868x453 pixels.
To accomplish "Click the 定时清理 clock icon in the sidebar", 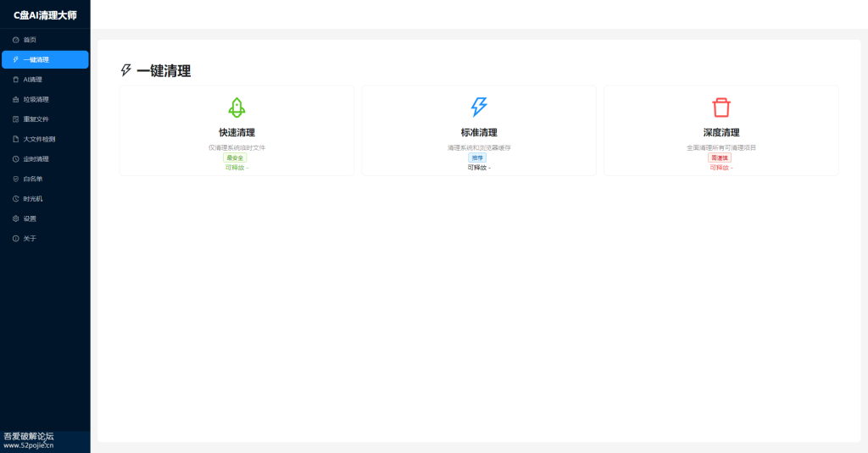I will coord(15,159).
